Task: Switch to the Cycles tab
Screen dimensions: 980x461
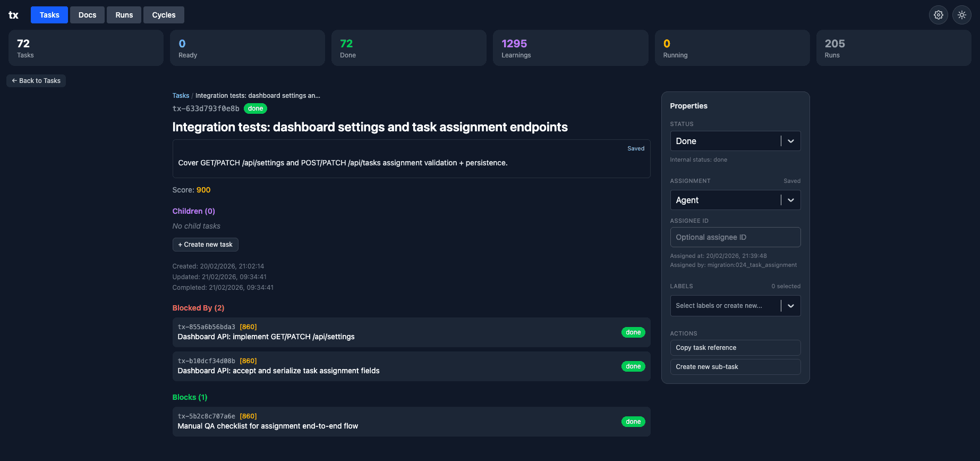Action: [164, 15]
